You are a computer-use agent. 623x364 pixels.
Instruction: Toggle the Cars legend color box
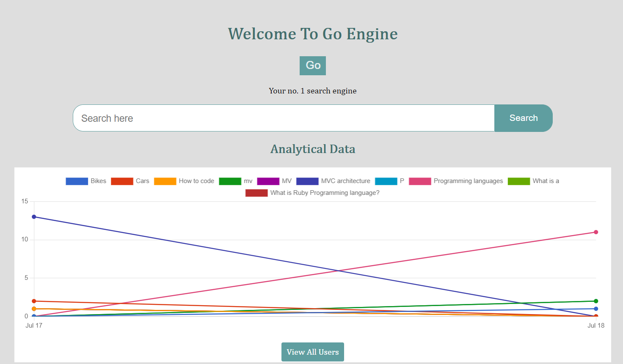pos(122,181)
